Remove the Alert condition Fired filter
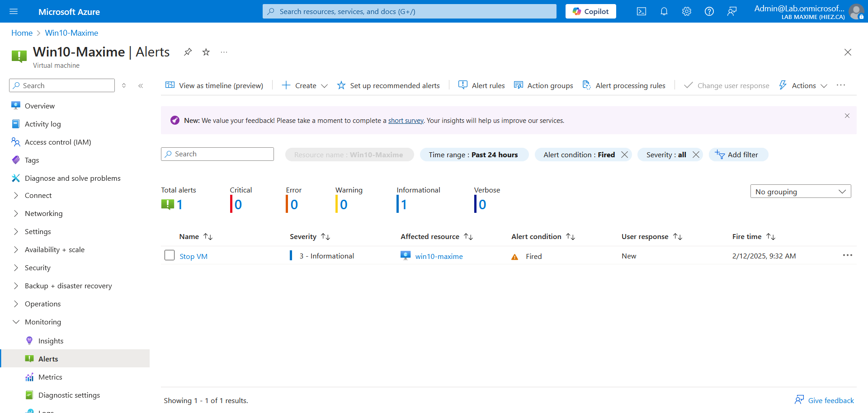Viewport: 868px width, 413px height. pos(624,155)
